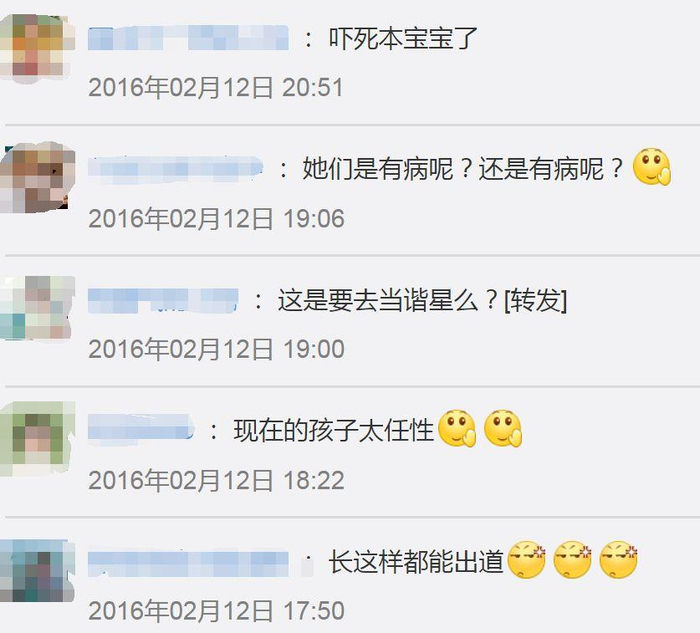Open username before 长这样都能出道 comment
The image size is (700, 633).
coord(188,563)
